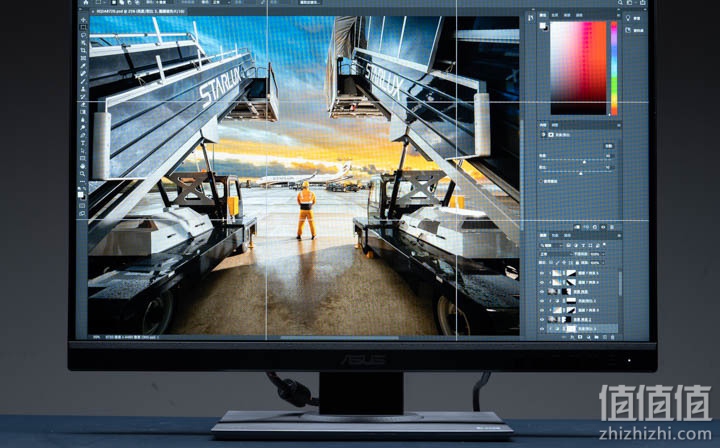
Task: Toggle layer filtering switch in Layers panel
Action: pos(604,244)
